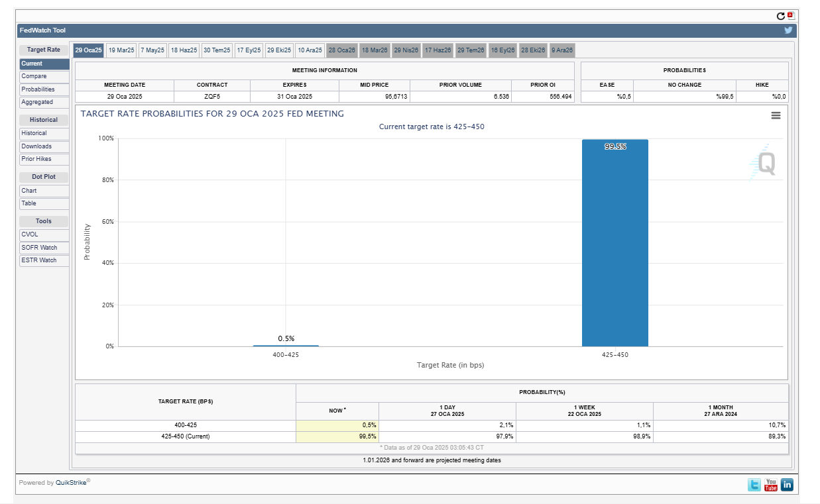The height and width of the screenshot is (504, 820).
Task: Open the chart hamburger menu
Action: (776, 115)
